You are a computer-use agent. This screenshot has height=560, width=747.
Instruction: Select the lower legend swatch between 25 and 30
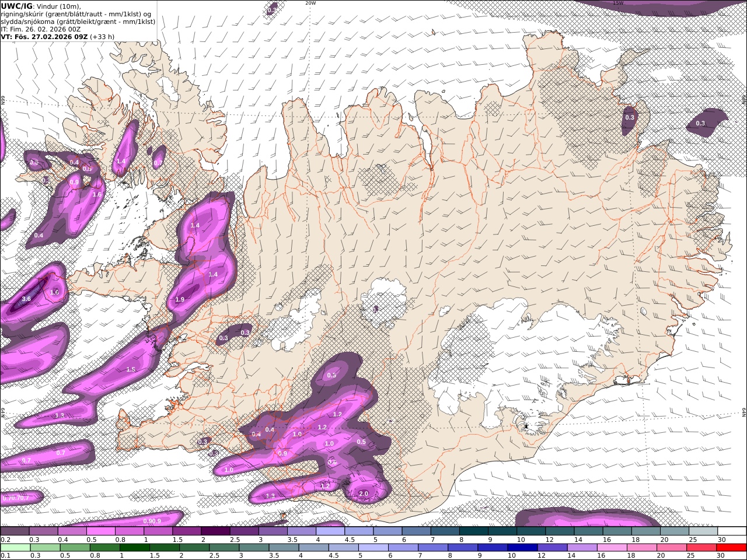[701, 547]
